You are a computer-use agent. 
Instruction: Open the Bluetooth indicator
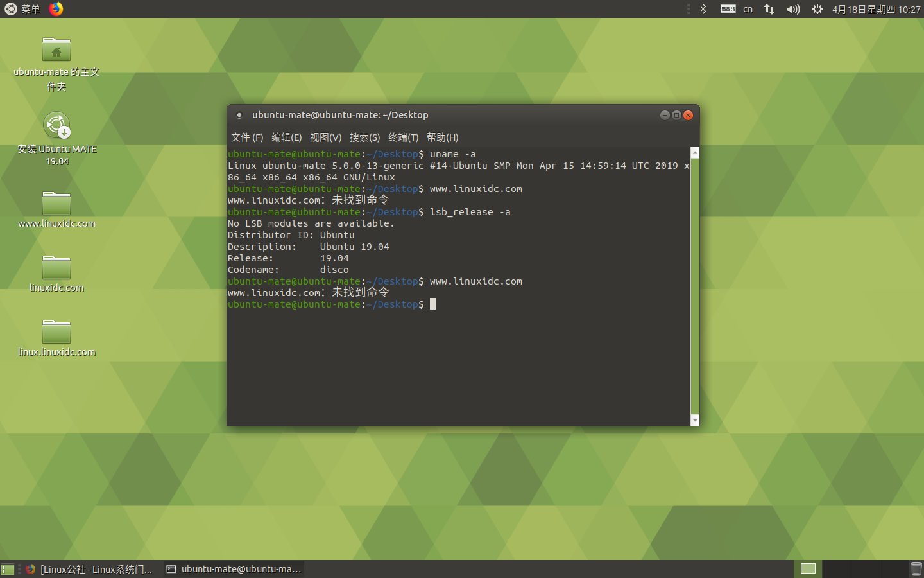point(703,9)
